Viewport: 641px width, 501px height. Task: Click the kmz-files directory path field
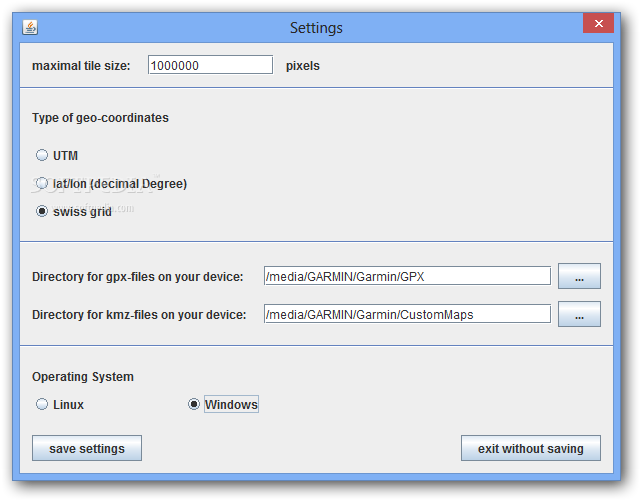click(407, 314)
